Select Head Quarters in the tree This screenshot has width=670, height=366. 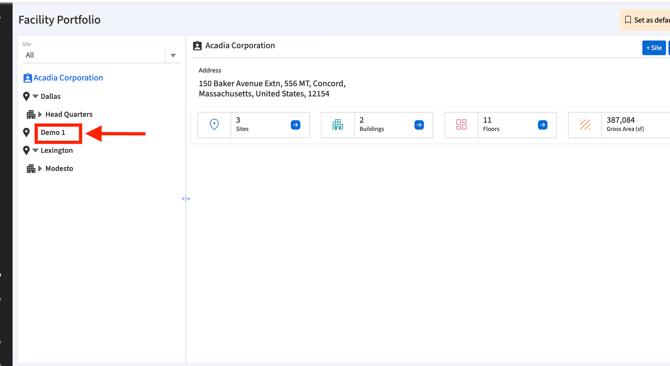tap(69, 114)
